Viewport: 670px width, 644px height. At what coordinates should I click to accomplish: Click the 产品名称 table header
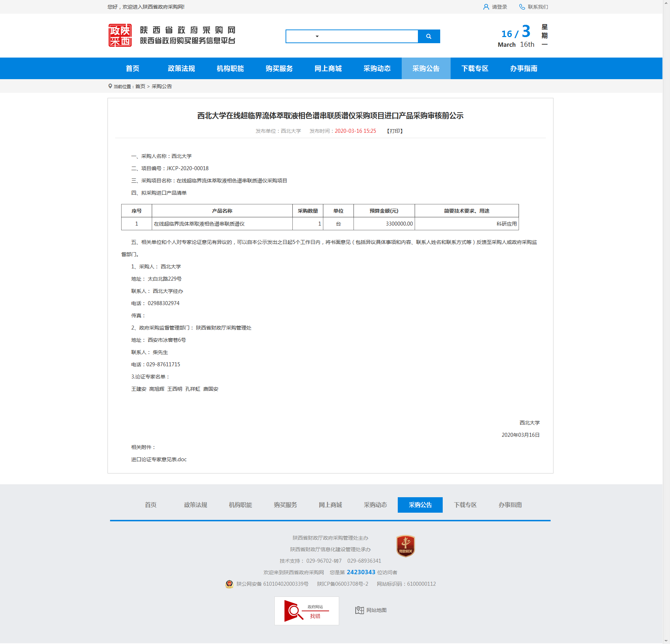(222, 211)
